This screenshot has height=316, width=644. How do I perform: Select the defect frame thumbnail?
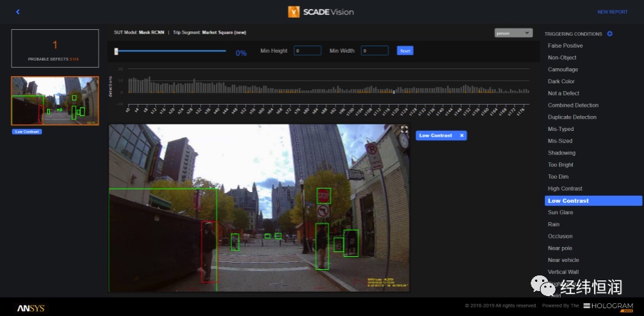click(x=55, y=100)
